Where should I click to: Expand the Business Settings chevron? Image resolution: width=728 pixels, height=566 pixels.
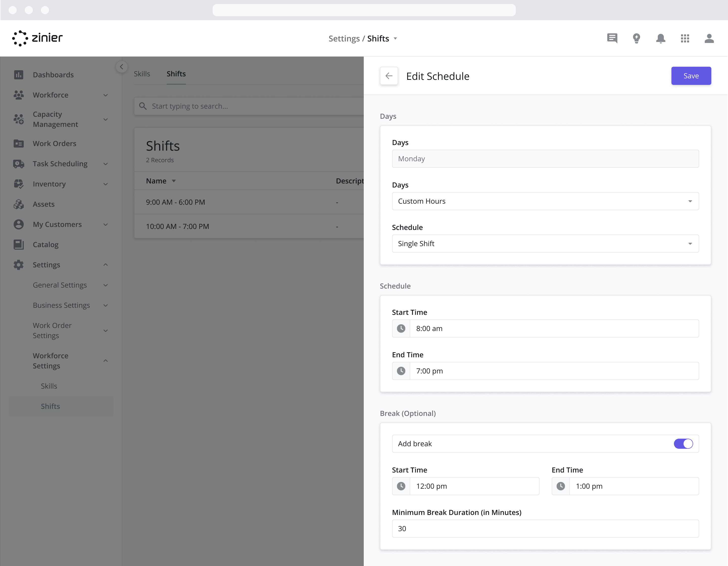click(106, 305)
